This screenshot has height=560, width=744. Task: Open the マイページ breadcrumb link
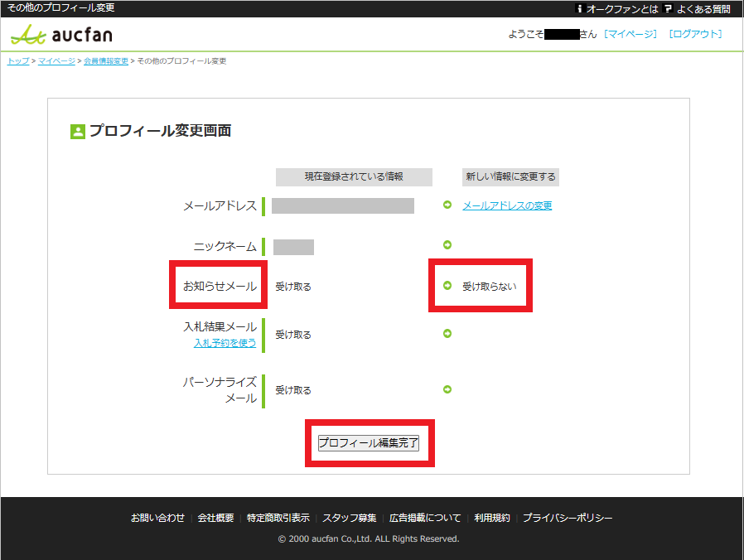(56, 61)
